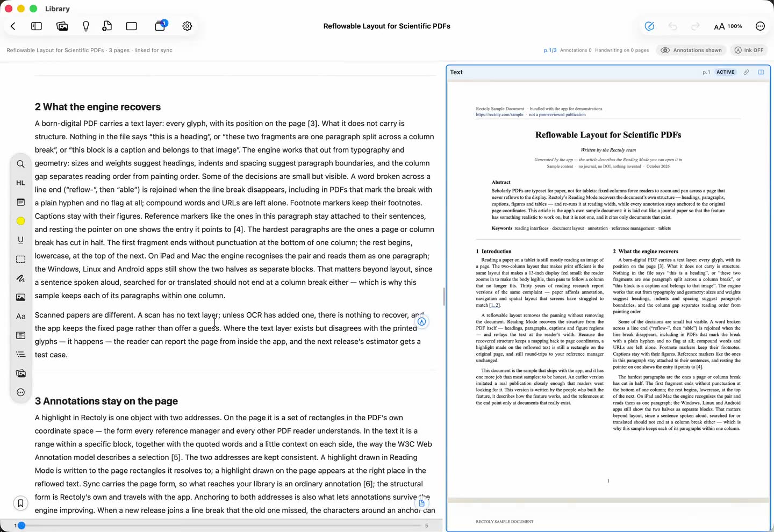Go back to the Library

13,26
